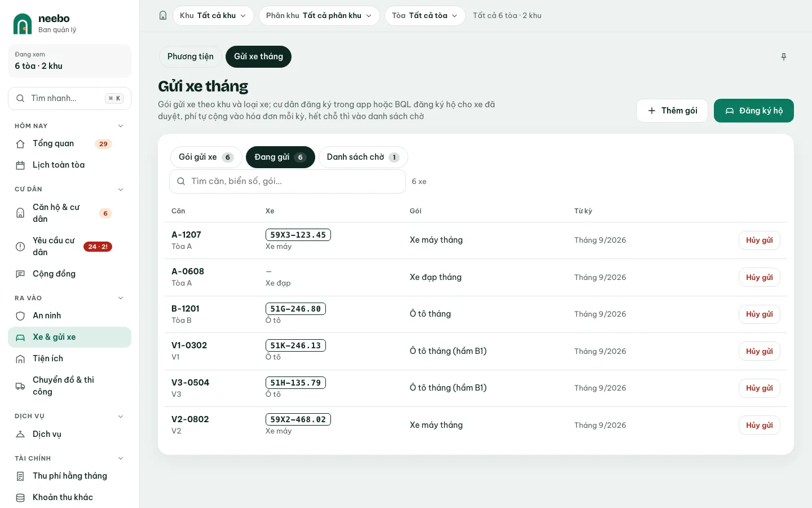This screenshot has height=508, width=812.
Task: Click Hủy gửi for B-1201
Action: pos(760,314)
